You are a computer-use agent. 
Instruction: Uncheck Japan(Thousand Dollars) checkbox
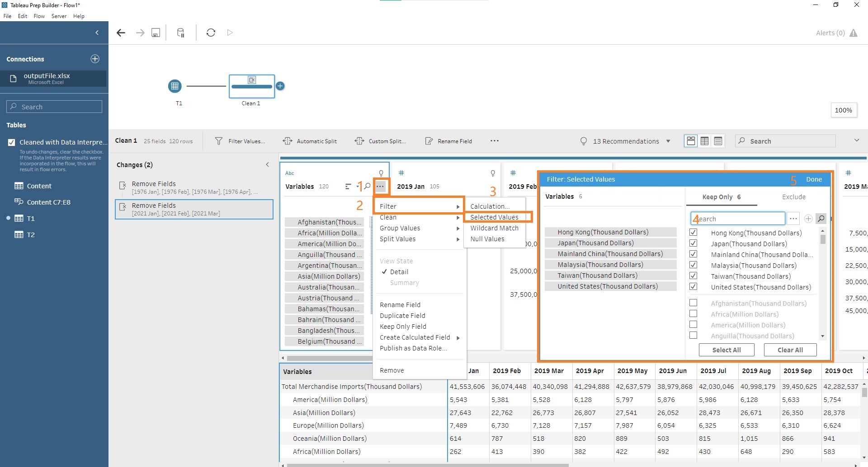[x=693, y=243]
